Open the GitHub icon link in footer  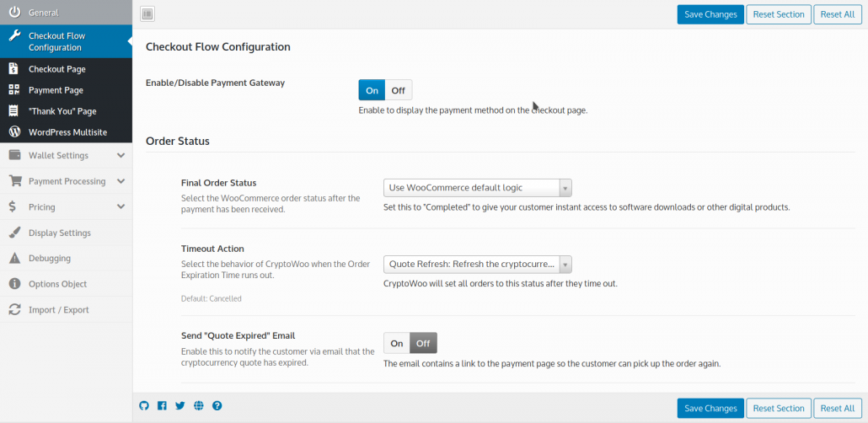(x=144, y=406)
